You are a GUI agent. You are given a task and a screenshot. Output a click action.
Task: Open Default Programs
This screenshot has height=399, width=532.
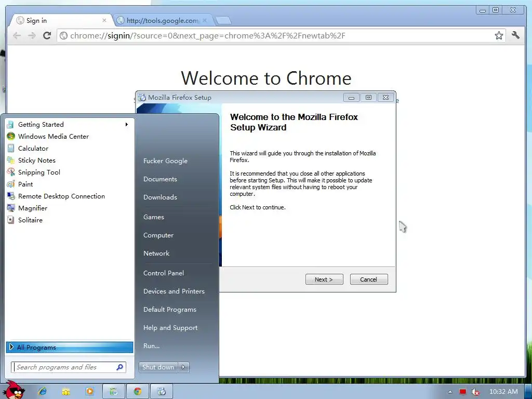pos(170,310)
